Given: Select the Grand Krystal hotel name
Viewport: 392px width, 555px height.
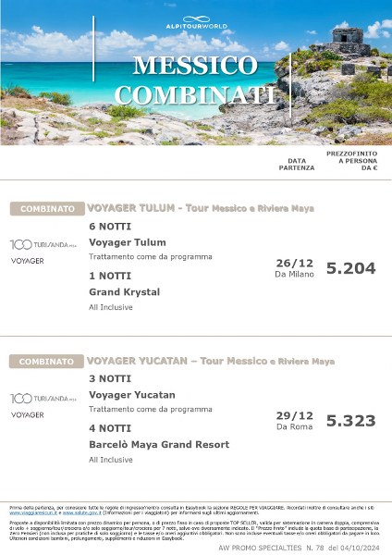Looking at the screenshot, I should 125,292.
